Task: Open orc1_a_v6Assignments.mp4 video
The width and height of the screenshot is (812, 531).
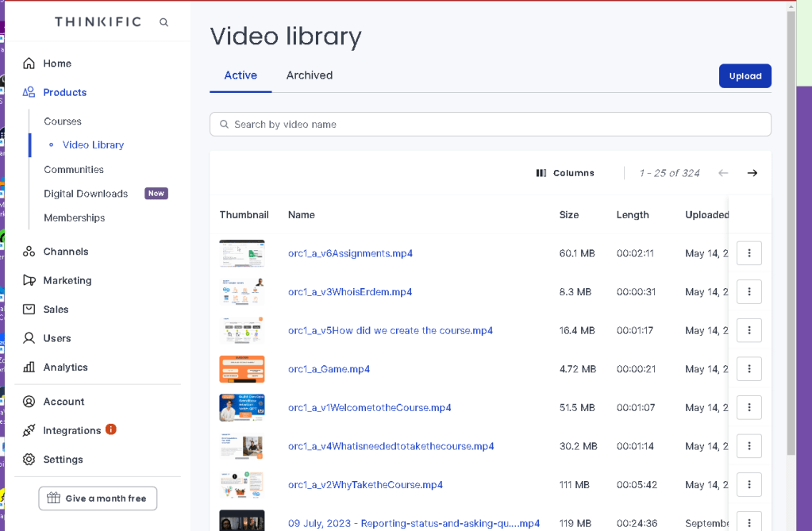Action: (x=350, y=253)
